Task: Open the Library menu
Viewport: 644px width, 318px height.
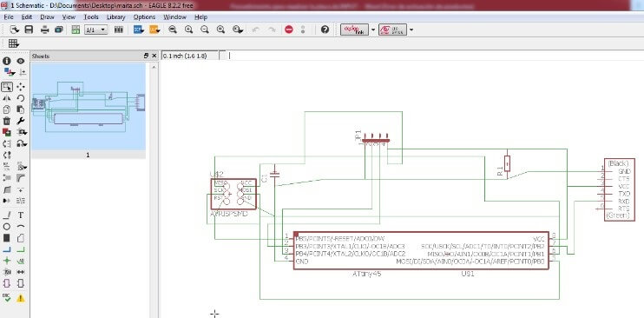Action: click(x=115, y=17)
